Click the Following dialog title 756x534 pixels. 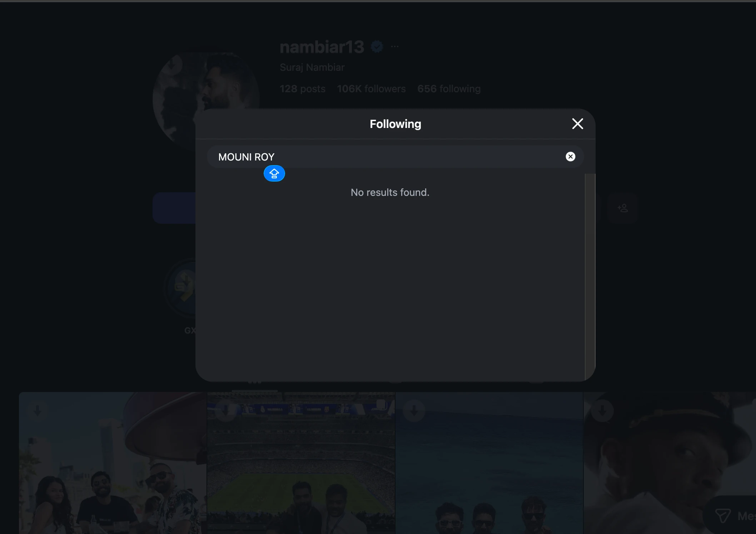pyautogui.click(x=395, y=124)
